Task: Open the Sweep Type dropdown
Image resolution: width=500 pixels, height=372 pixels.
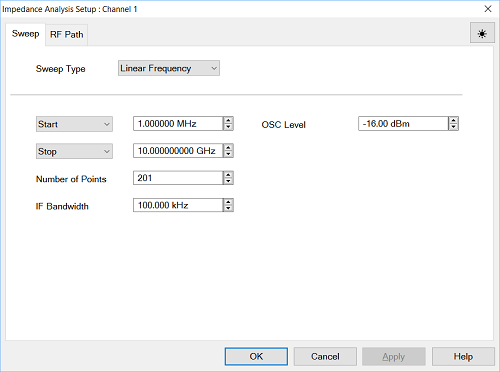Action: pyautogui.click(x=169, y=68)
